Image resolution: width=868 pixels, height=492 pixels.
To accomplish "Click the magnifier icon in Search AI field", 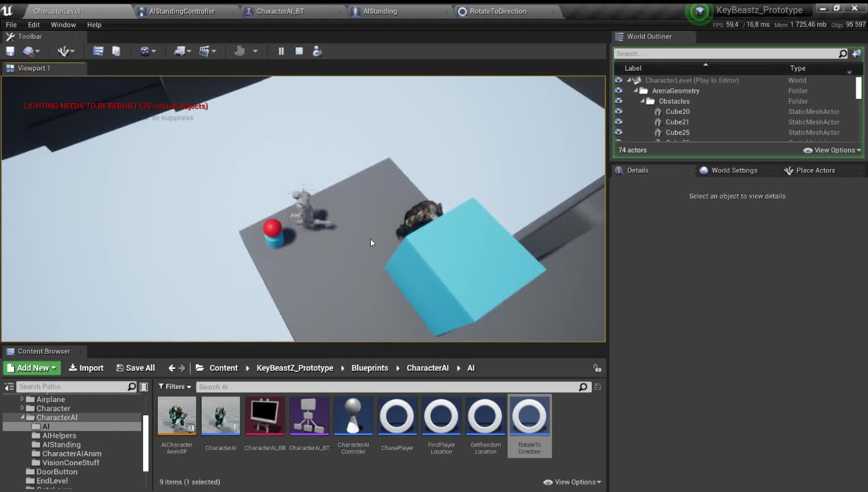I will click(583, 387).
